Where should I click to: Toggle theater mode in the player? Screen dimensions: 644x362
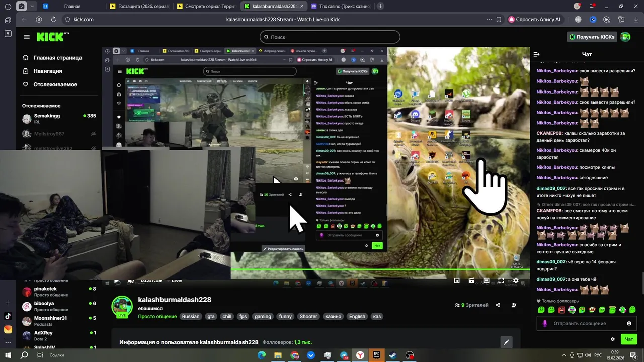click(x=486, y=281)
